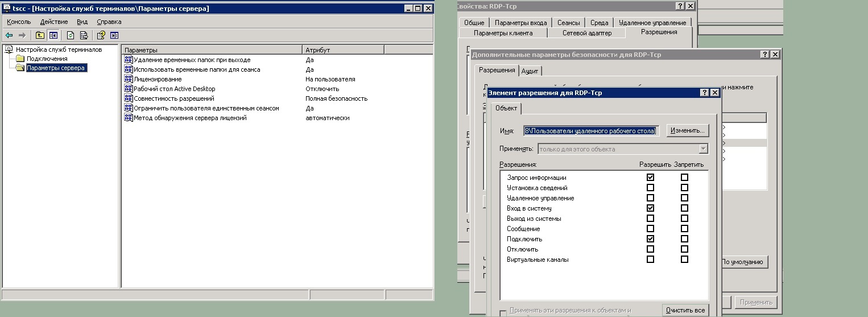Viewport: 868px width, 317px height.
Task: Open the Действие menu
Action: [x=54, y=22]
